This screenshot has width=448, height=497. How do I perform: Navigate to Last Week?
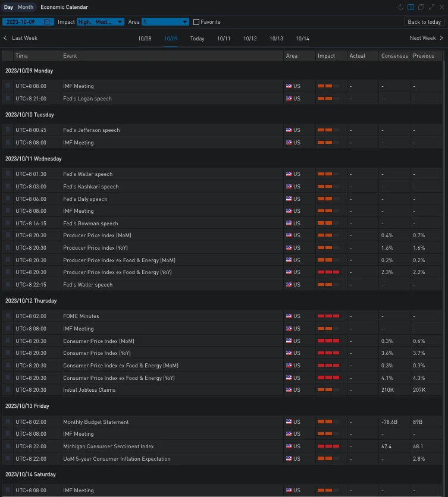click(x=20, y=38)
